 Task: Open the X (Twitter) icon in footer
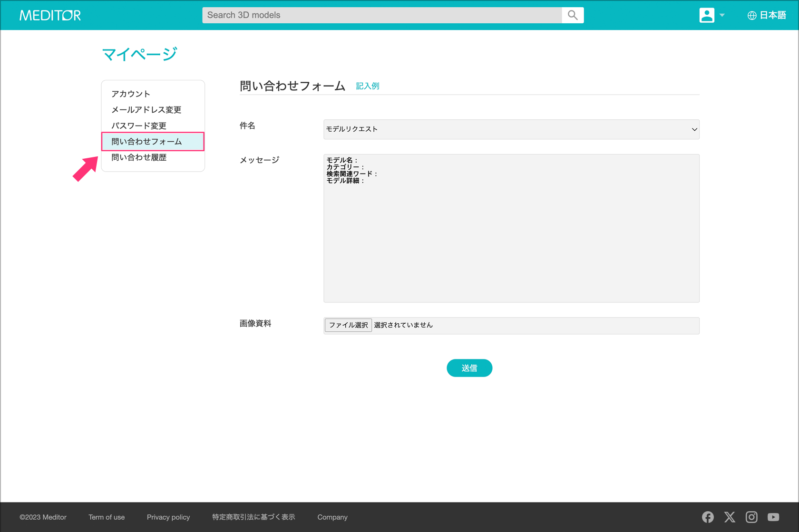(x=730, y=517)
